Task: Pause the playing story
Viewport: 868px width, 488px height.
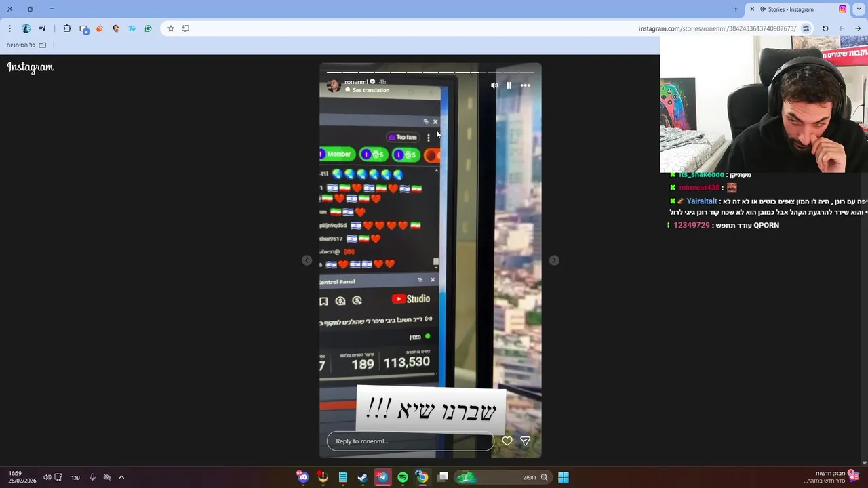Action: coord(509,85)
